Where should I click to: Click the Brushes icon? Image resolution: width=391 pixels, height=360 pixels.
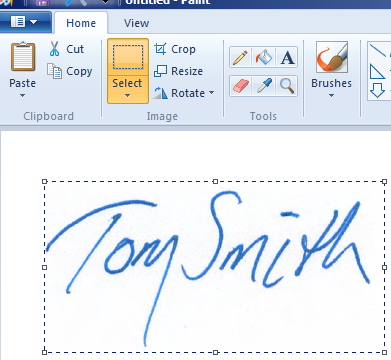332,57
